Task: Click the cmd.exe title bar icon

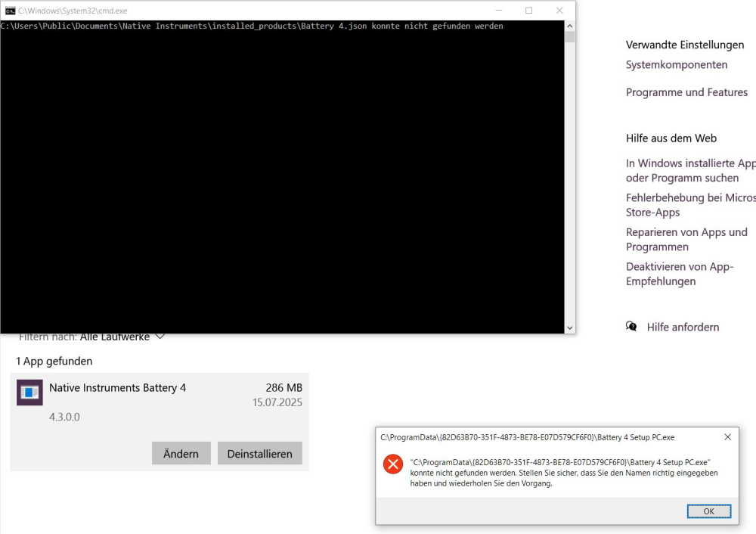Action: pos(10,11)
